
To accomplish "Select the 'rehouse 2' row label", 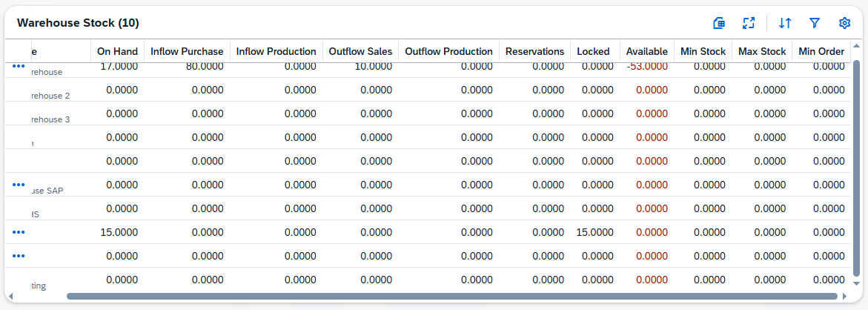I will pyautogui.click(x=51, y=96).
